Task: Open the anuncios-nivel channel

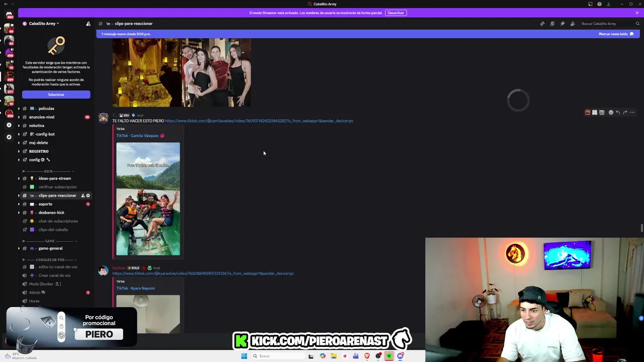Action: 56,117
